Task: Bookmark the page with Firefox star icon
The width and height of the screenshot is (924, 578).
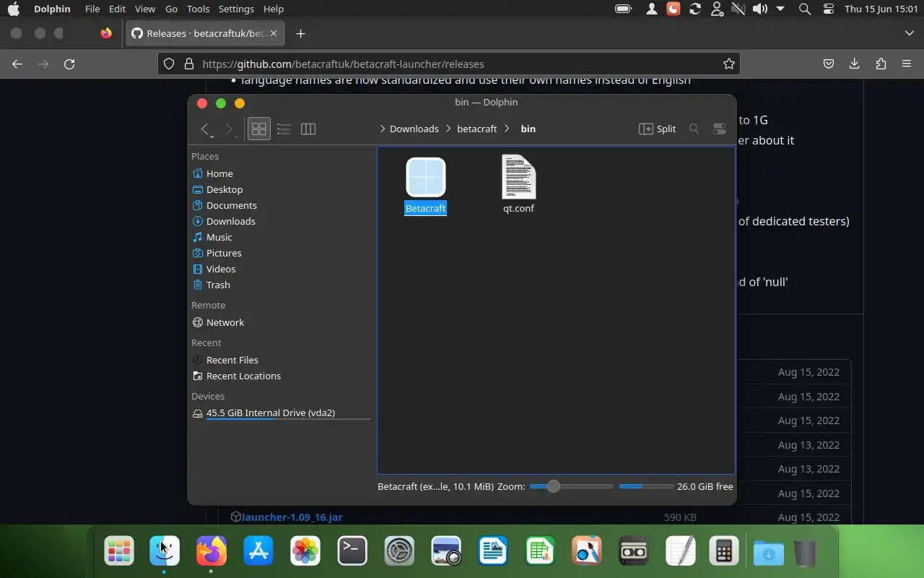Action: [729, 64]
